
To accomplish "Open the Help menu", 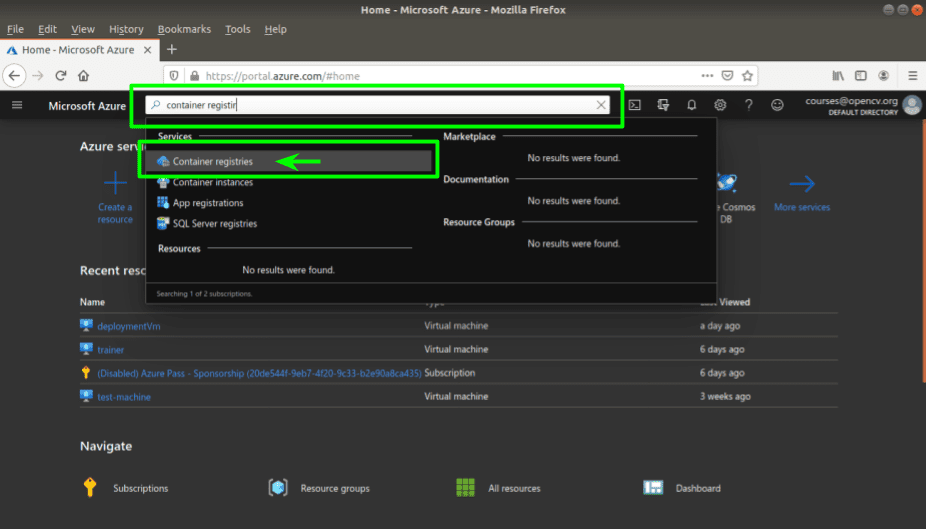I will click(275, 29).
